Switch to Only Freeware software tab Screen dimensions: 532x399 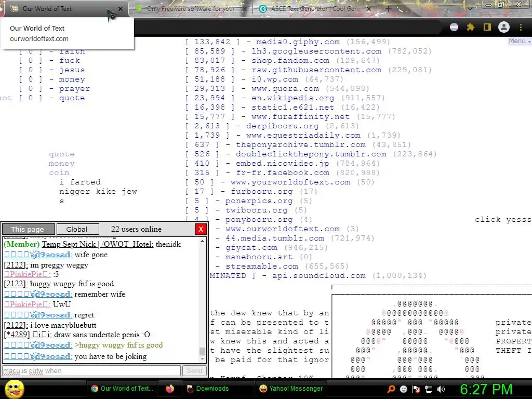(x=191, y=9)
